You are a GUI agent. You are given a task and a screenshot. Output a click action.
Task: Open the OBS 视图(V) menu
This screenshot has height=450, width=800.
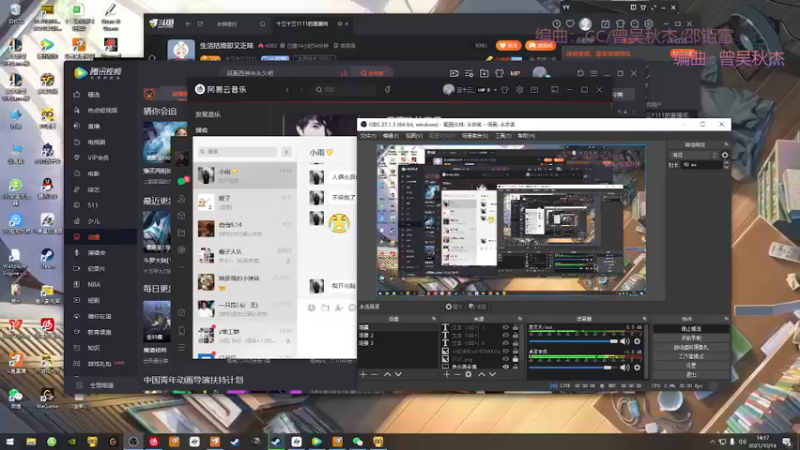pyautogui.click(x=414, y=136)
